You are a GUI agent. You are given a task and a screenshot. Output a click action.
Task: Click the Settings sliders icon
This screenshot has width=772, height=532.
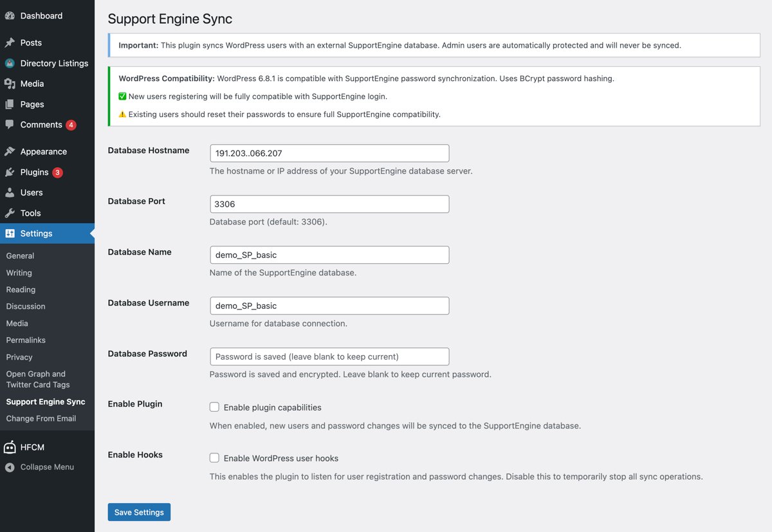(10, 234)
